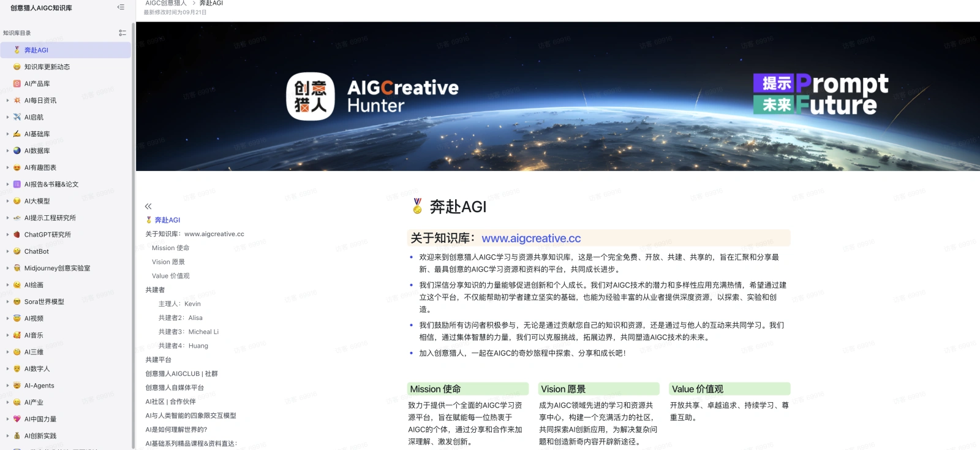Go to AIGC创意猎人 in the breadcrumb

pos(165,3)
